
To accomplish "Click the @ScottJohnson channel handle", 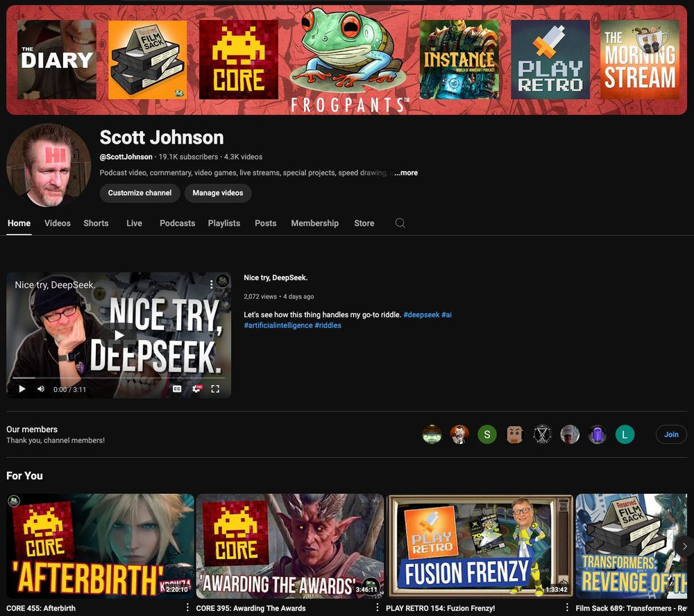I will coord(126,157).
